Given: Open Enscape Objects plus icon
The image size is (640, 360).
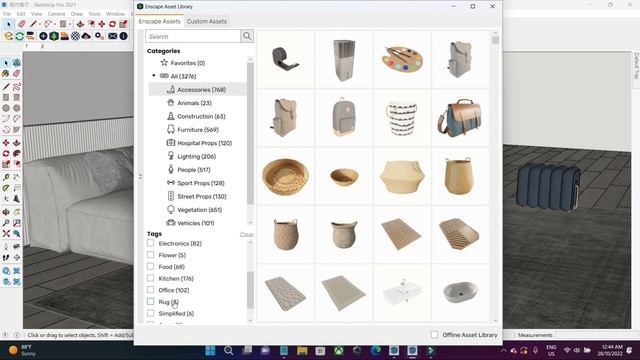Looking at the screenshot, I should [x=43, y=36].
